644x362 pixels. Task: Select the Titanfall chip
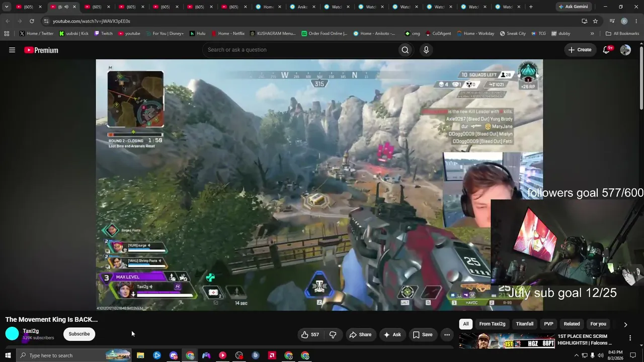(x=525, y=324)
